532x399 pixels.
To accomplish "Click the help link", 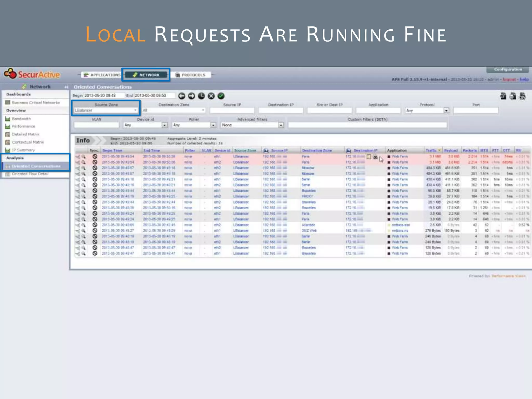I will point(524,79).
